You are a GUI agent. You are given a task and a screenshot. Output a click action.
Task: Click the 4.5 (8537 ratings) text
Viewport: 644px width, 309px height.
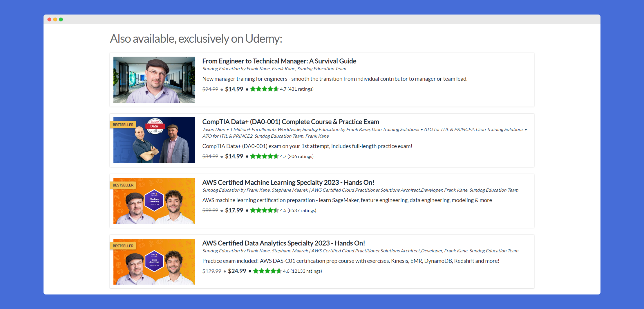[298, 210]
